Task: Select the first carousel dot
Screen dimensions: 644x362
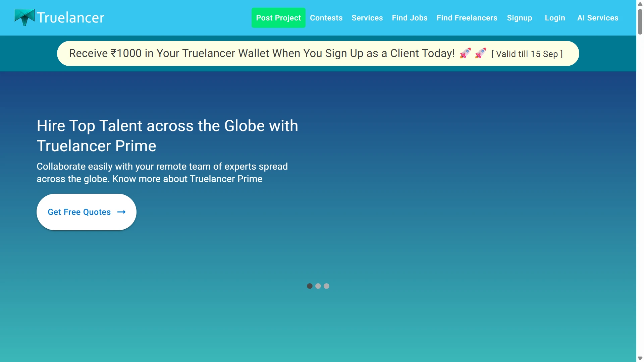Action: pos(310,286)
